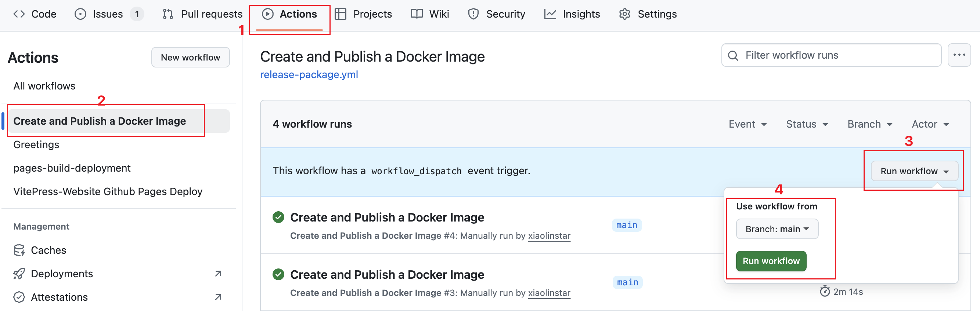Click success check icon of run #3
980x311 pixels.
click(278, 274)
